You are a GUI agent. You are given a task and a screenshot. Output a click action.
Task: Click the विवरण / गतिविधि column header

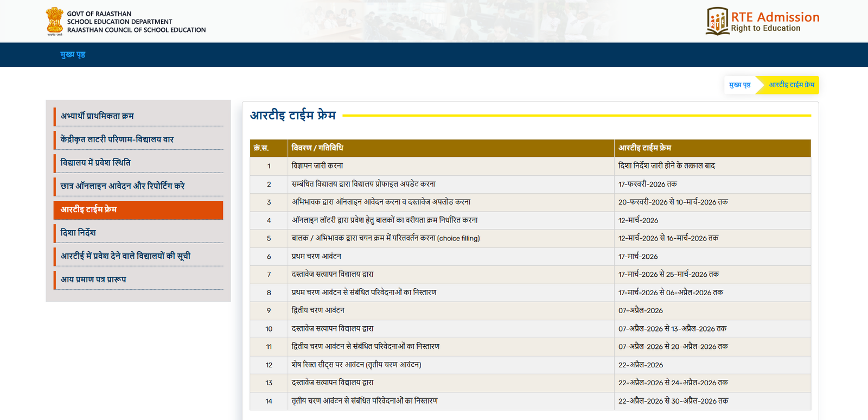click(451, 148)
